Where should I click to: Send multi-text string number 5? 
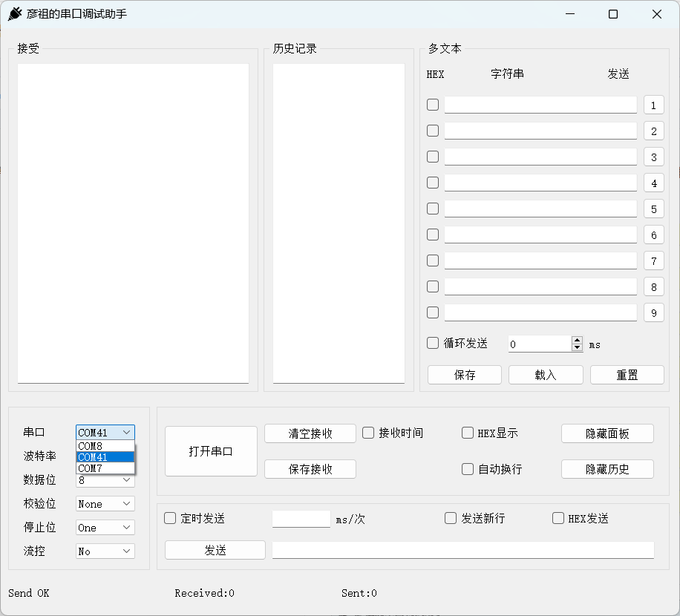(x=654, y=209)
